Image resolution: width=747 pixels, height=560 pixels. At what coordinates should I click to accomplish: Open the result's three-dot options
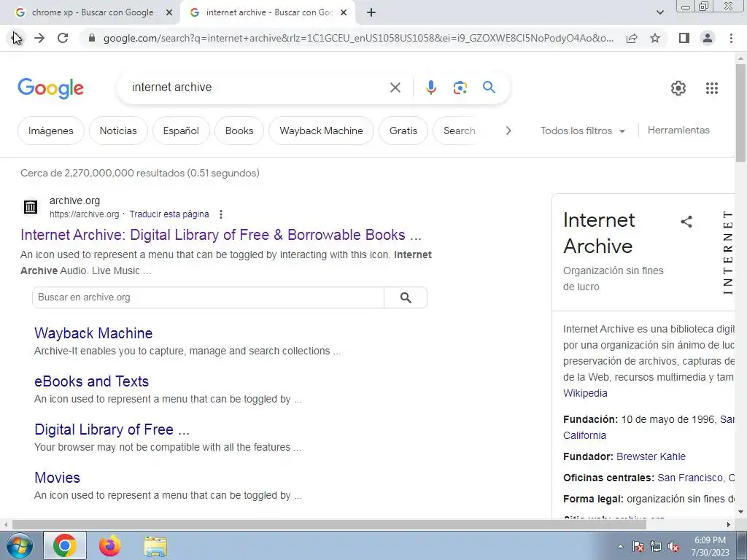tap(220, 214)
